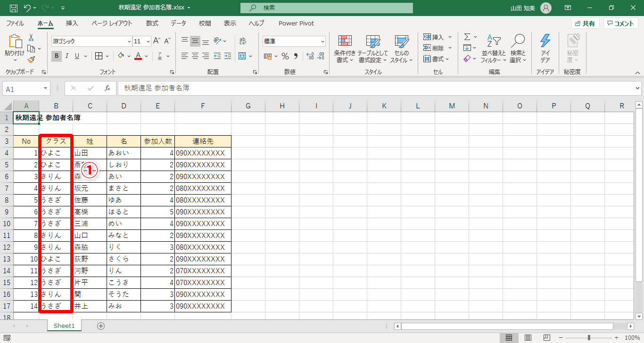Select the Format Painter brush
The image size is (644, 343).
point(31,60)
